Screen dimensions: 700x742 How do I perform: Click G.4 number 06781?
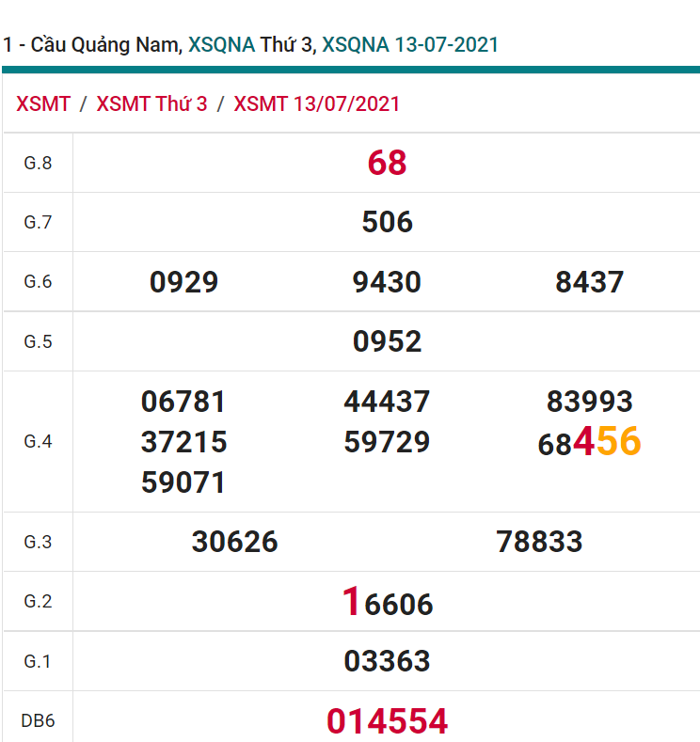183,402
